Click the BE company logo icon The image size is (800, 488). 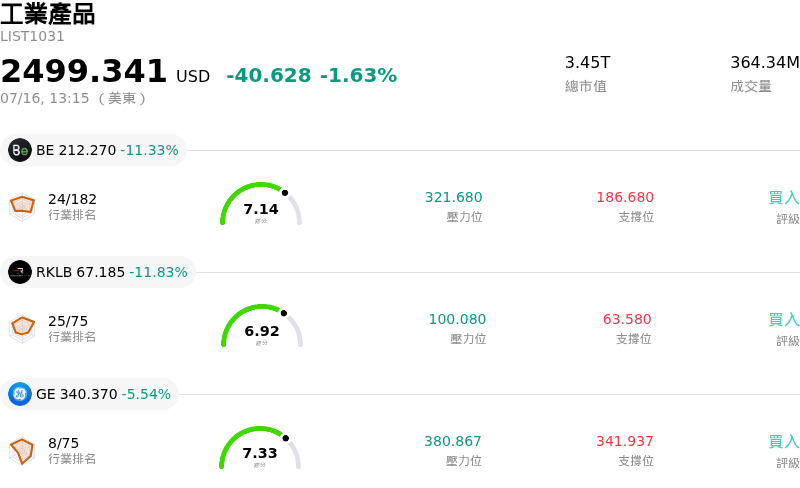[x=20, y=150]
